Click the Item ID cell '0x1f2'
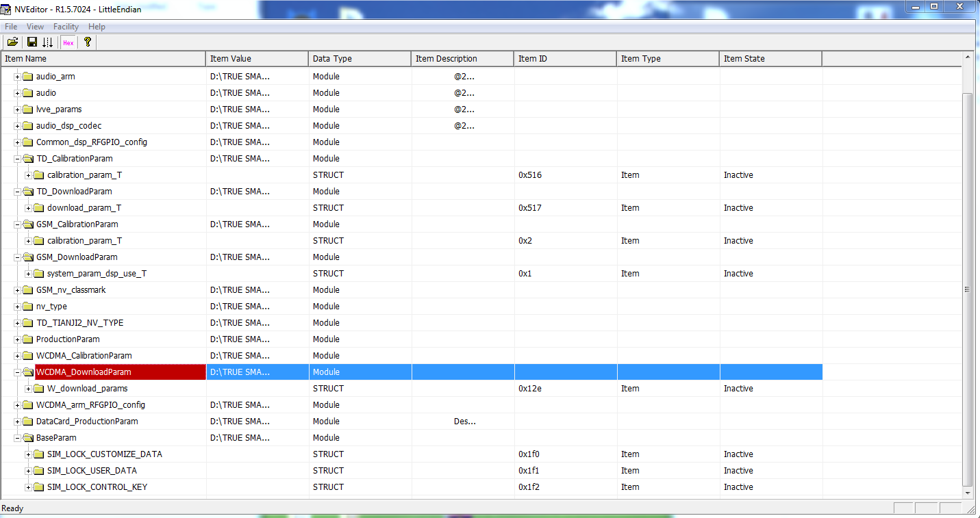This screenshot has width=980, height=518. click(529, 487)
